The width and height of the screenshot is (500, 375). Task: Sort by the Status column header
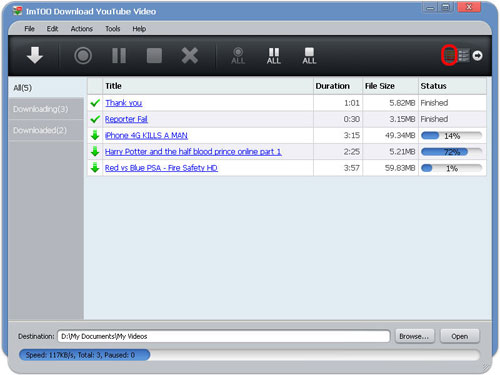coord(452,86)
